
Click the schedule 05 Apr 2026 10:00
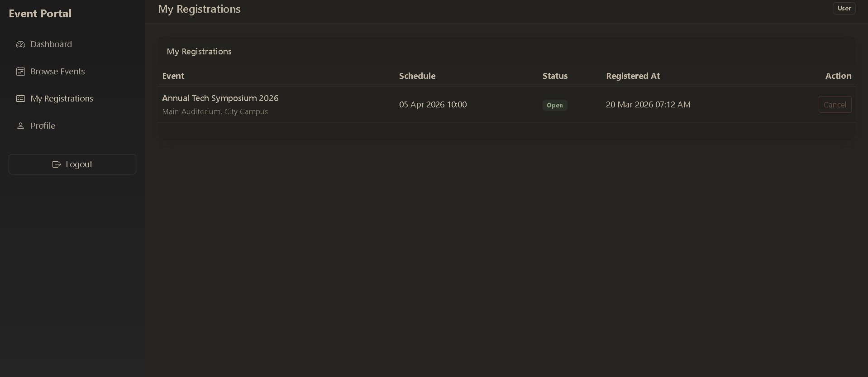tap(433, 105)
